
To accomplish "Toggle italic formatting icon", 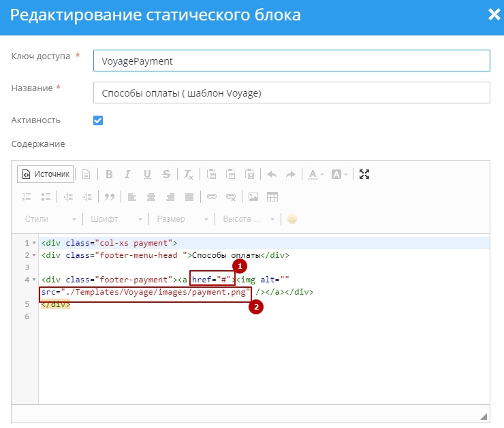I will click(x=127, y=174).
